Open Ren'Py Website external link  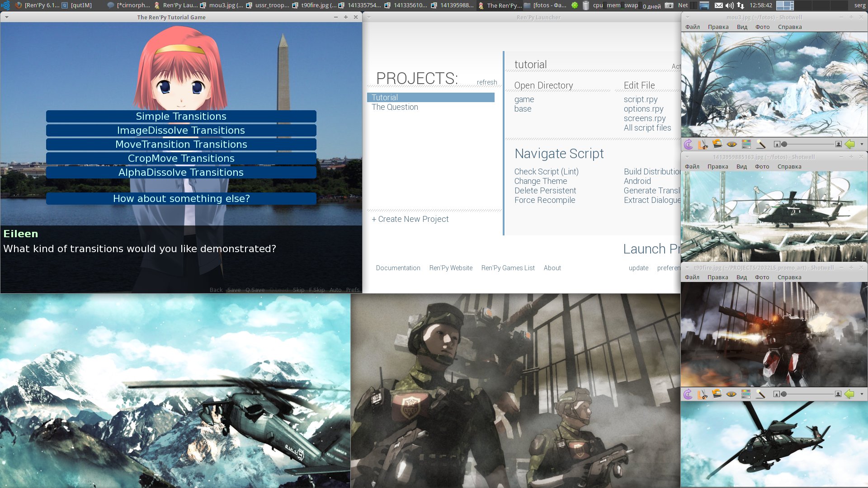click(x=451, y=267)
